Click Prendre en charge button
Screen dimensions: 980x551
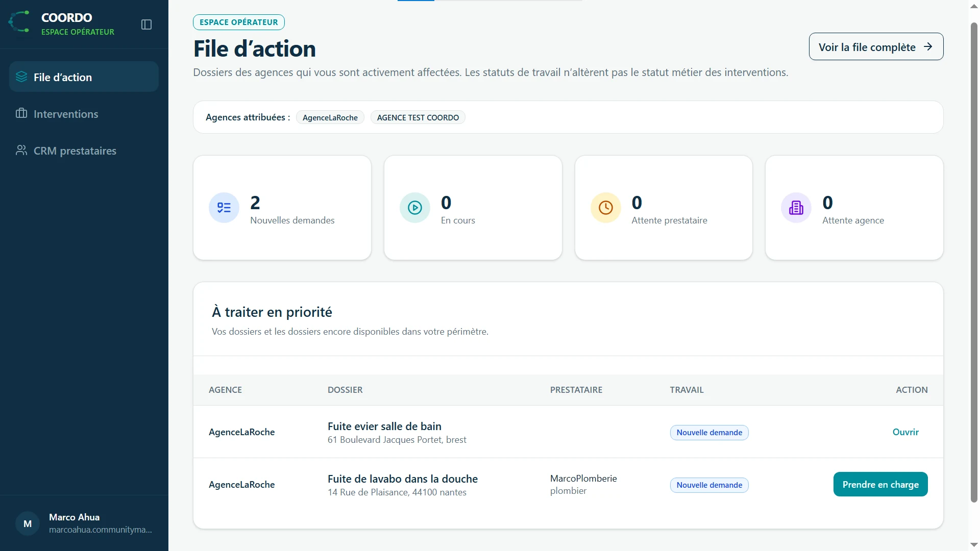(x=880, y=484)
